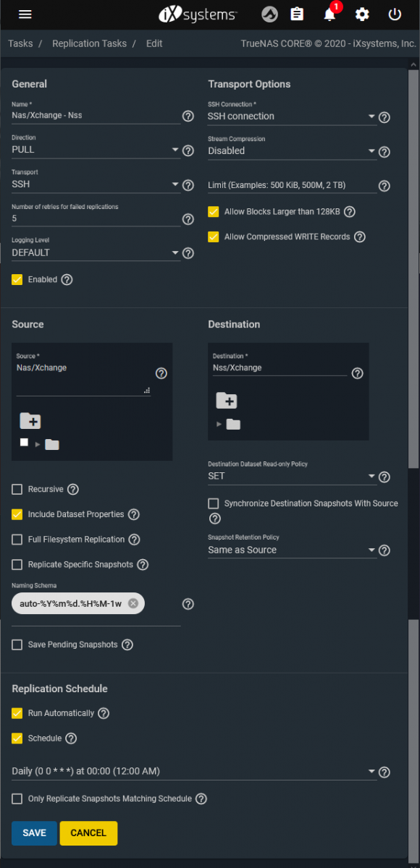The width and height of the screenshot is (420, 868).
Task: Click the power icon in header
Action: [x=395, y=14]
